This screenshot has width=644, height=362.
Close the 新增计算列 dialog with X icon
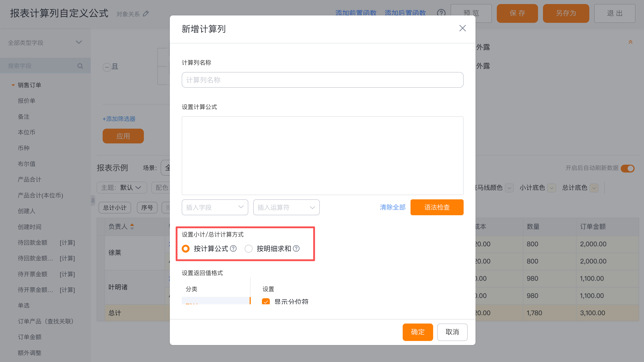point(462,28)
